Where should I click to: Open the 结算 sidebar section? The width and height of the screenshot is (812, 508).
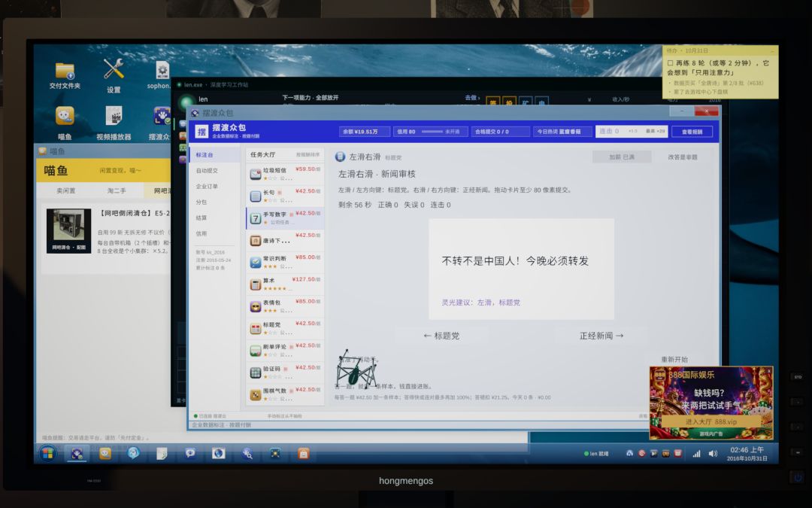pos(201,217)
